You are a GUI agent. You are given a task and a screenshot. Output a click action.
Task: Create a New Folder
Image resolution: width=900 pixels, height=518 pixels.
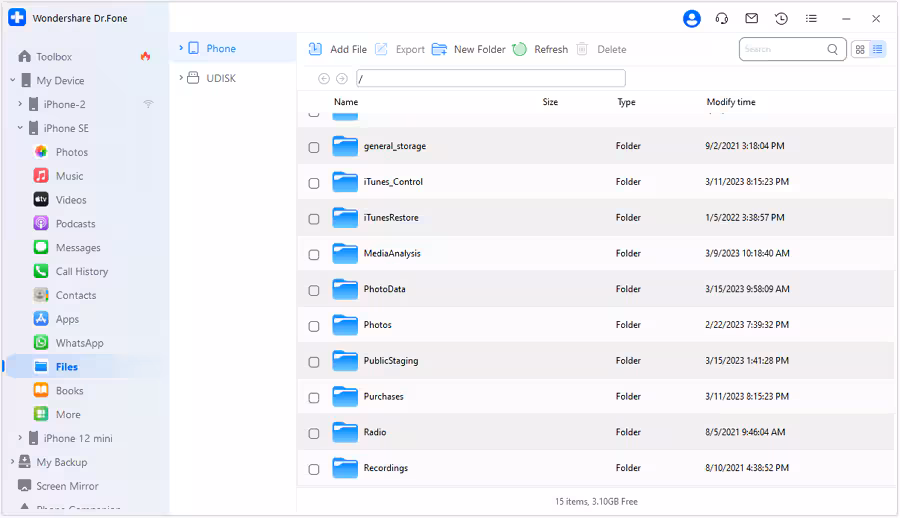tap(468, 49)
